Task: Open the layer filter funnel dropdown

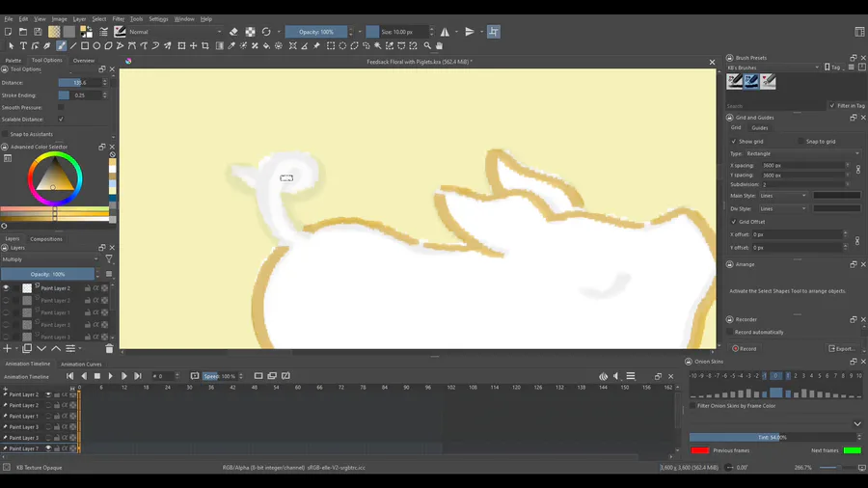Action: coord(109,258)
